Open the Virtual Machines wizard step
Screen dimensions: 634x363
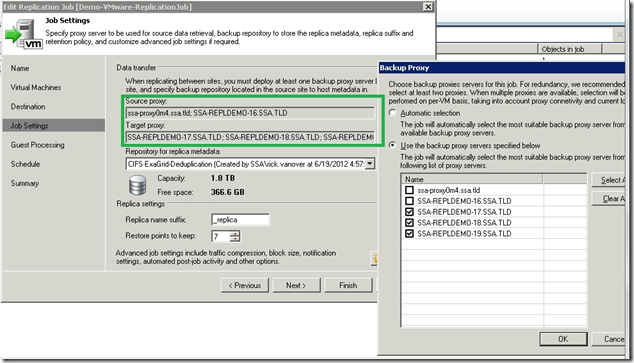click(36, 87)
